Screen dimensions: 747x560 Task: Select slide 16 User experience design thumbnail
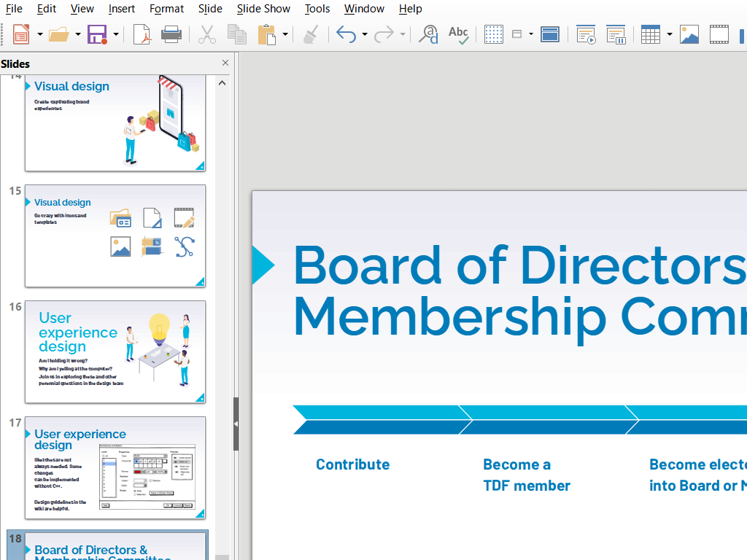[115, 351]
